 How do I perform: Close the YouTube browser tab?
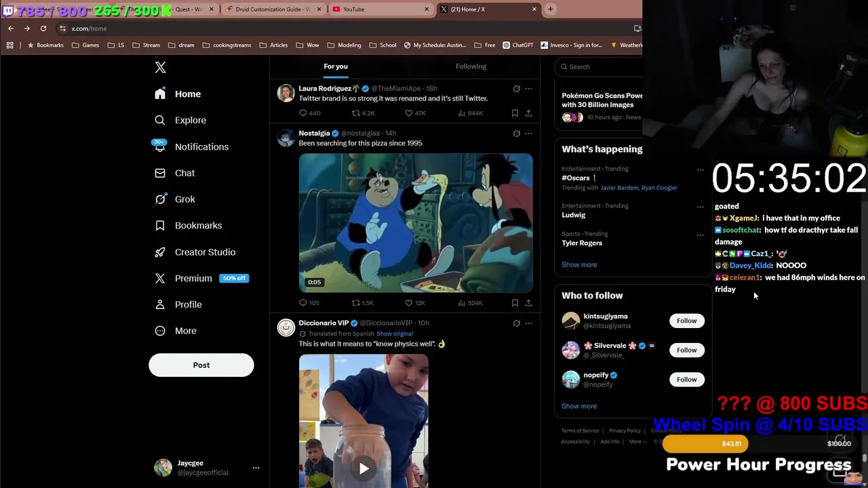[427, 9]
